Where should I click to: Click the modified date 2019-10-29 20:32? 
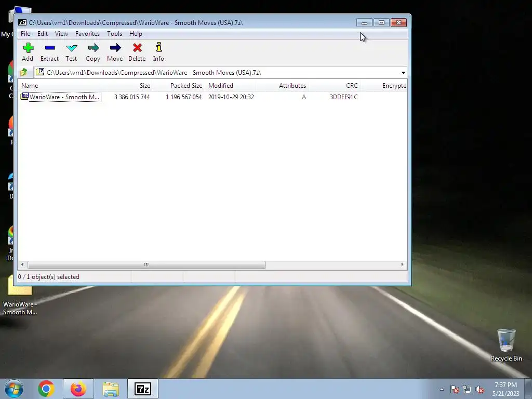coord(231,97)
